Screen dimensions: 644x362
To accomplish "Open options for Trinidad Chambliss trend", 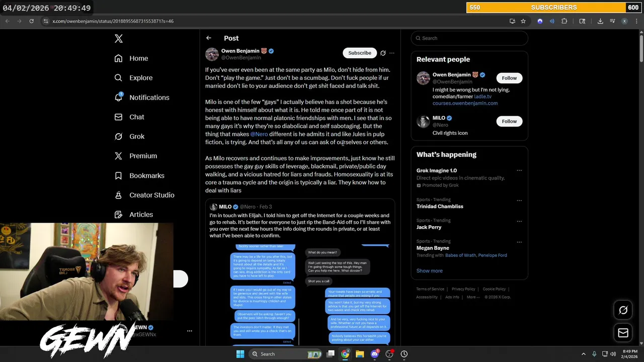I will click(x=519, y=200).
